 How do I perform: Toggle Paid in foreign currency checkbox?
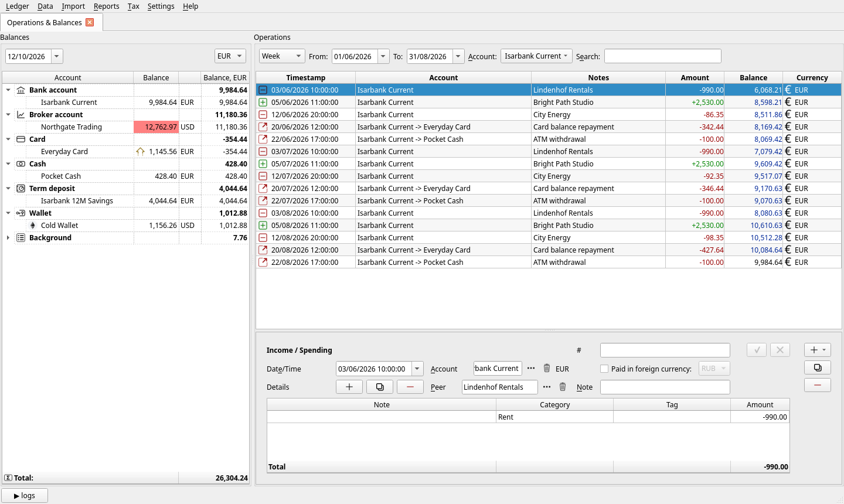[x=604, y=369]
